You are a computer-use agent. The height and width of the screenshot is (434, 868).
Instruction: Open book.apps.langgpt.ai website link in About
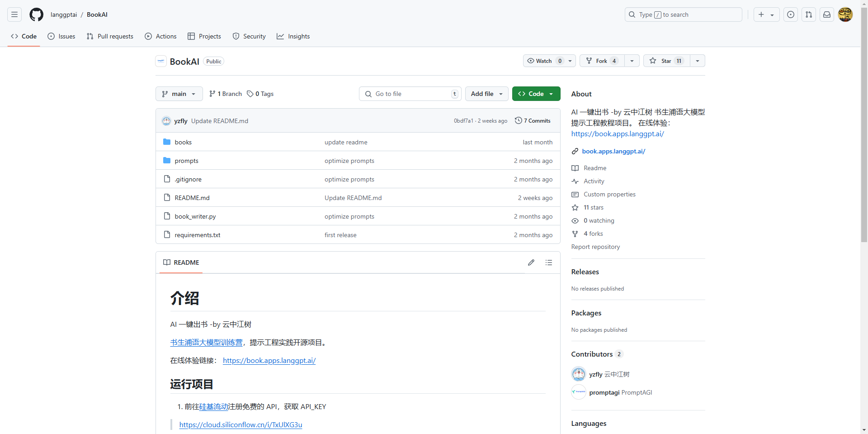coord(613,151)
